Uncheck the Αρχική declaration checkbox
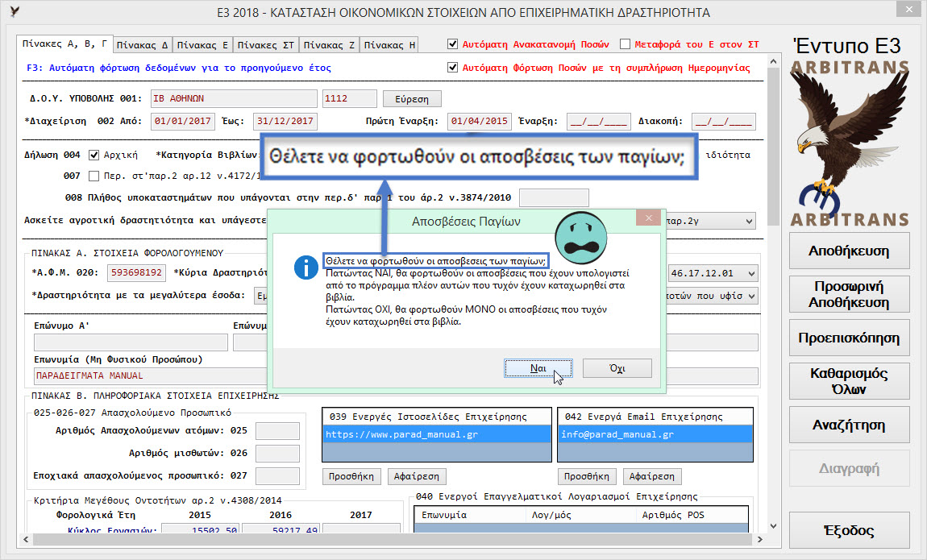Viewport: 927px width, 560px height. click(94, 155)
